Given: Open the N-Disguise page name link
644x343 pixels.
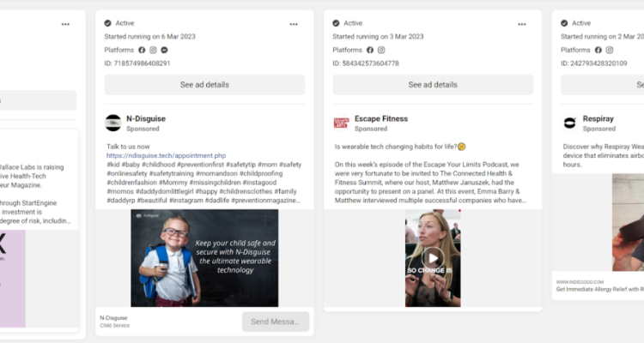Looking at the screenshot, I should pos(146,118).
